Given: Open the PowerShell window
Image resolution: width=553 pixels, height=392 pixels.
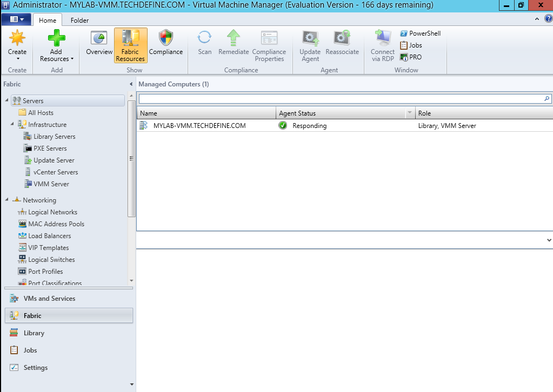Looking at the screenshot, I should pos(421,33).
